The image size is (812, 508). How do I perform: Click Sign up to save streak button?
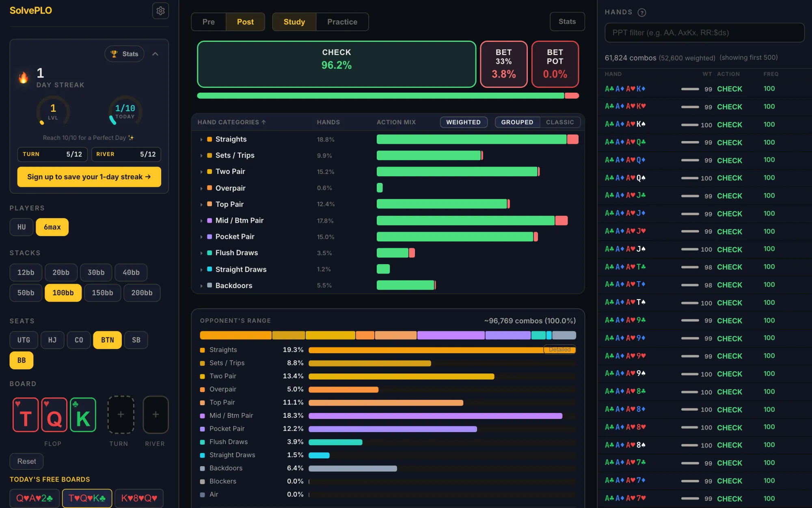pos(89,177)
